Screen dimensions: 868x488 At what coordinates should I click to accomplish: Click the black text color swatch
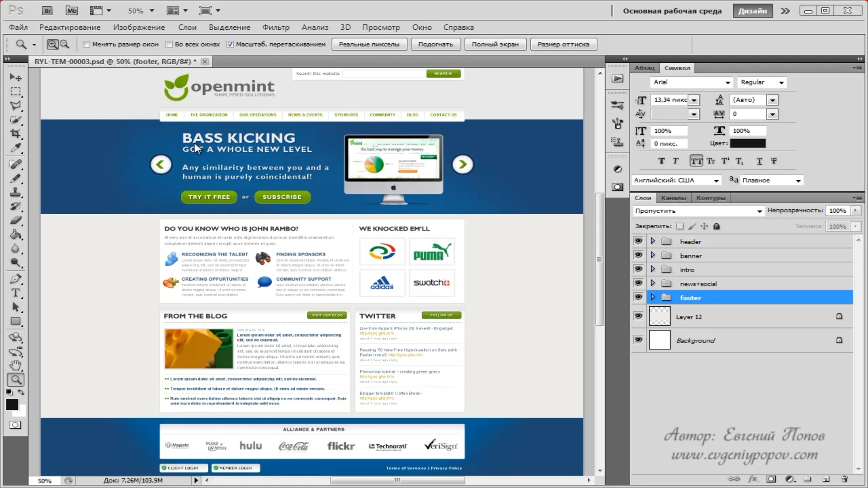pos(748,143)
